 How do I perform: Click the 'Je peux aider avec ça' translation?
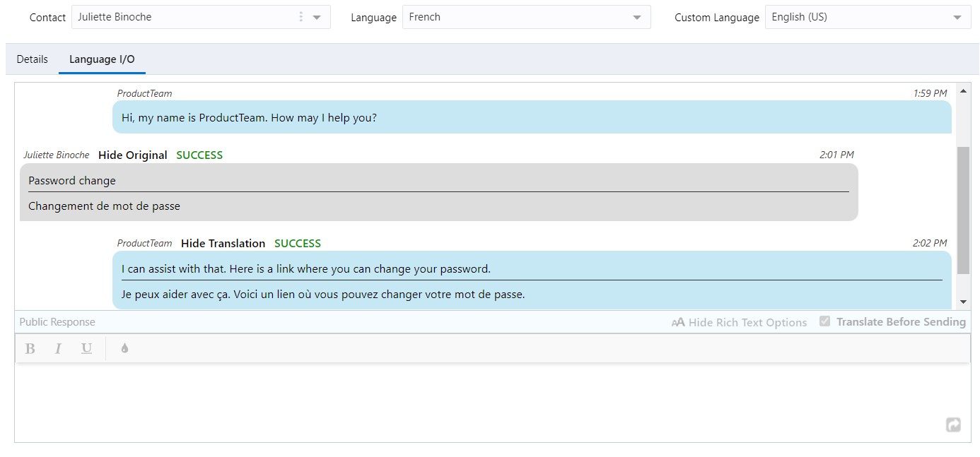(323, 295)
